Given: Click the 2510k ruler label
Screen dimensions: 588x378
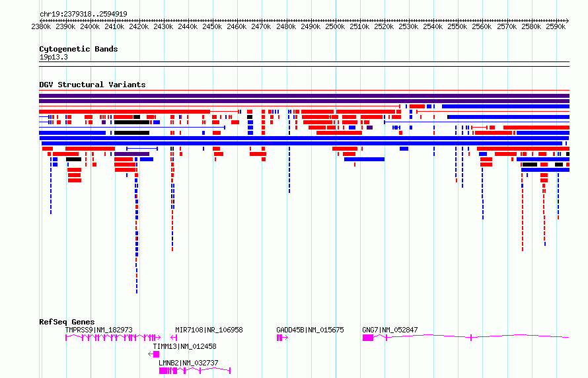Looking at the screenshot, I should tap(359, 26).
